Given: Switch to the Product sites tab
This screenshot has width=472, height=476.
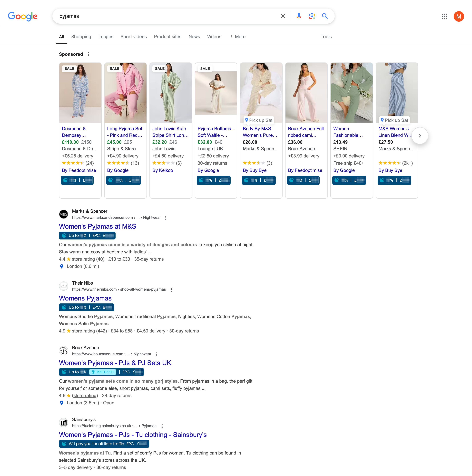Looking at the screenshot, I should [x=167, y=37].
